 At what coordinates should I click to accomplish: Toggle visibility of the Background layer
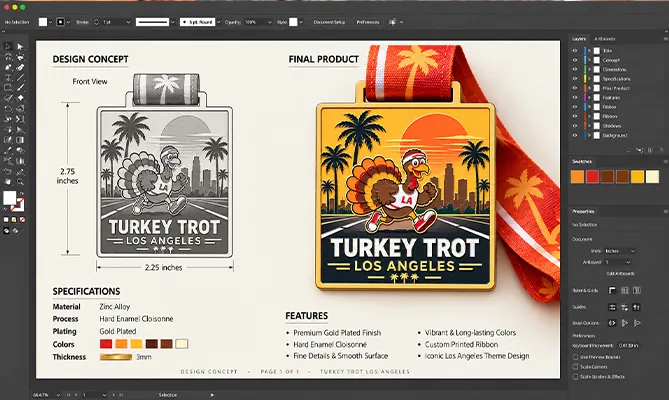(575, 135)
